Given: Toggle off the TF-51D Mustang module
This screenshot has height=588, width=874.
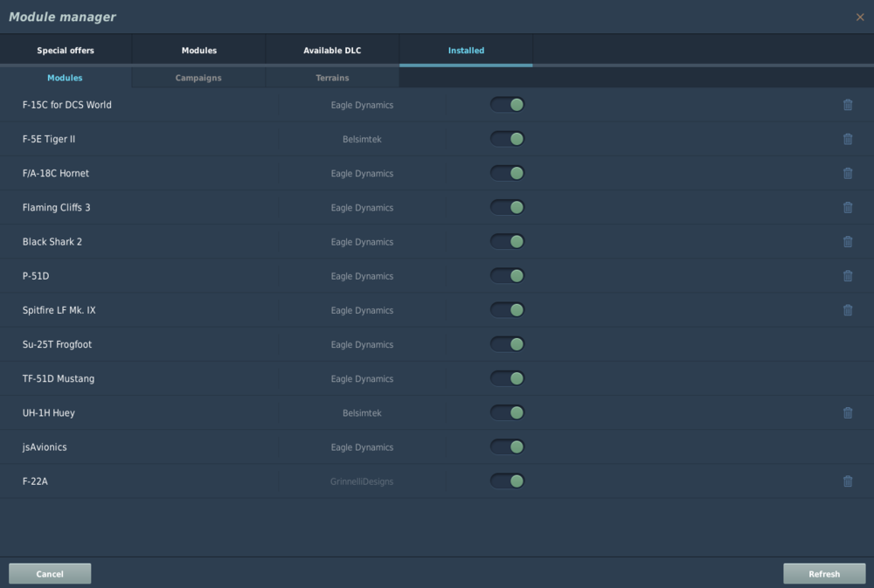Looking at the screenshot, I should click(x=507, y=378).
